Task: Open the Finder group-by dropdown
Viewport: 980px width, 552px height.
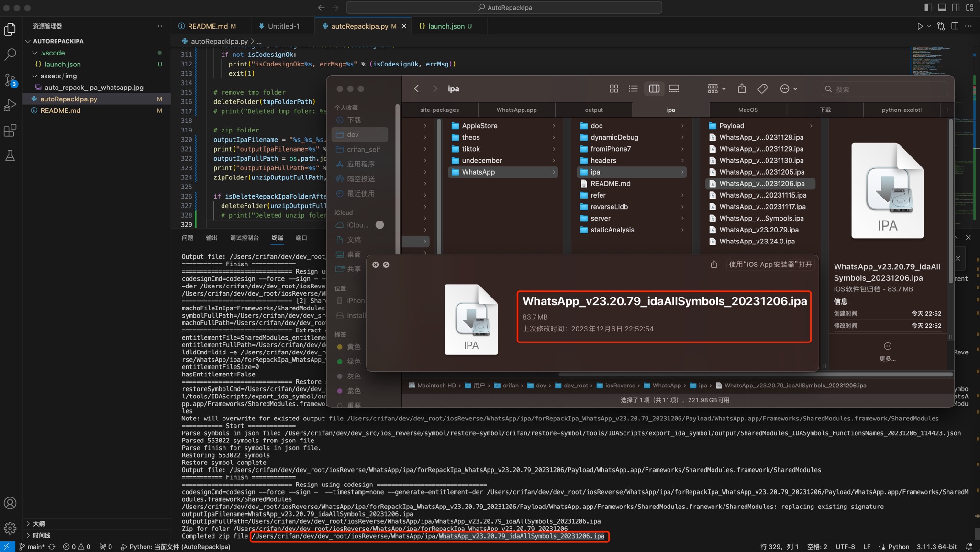Action: coord(716,88)
